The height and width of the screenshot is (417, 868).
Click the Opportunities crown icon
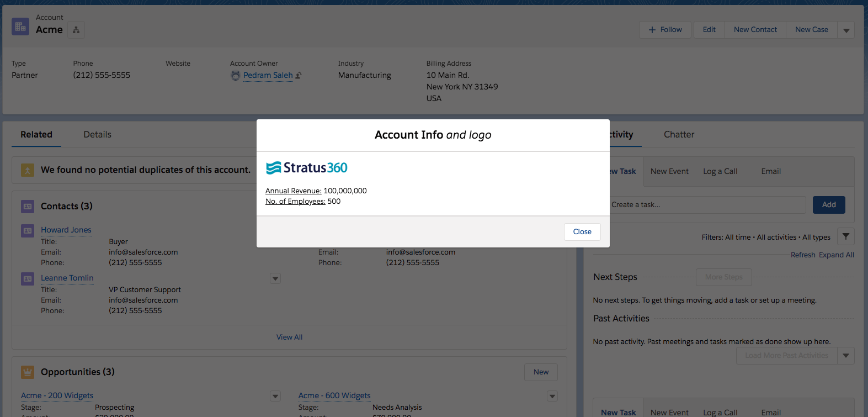tap(28, 372)
